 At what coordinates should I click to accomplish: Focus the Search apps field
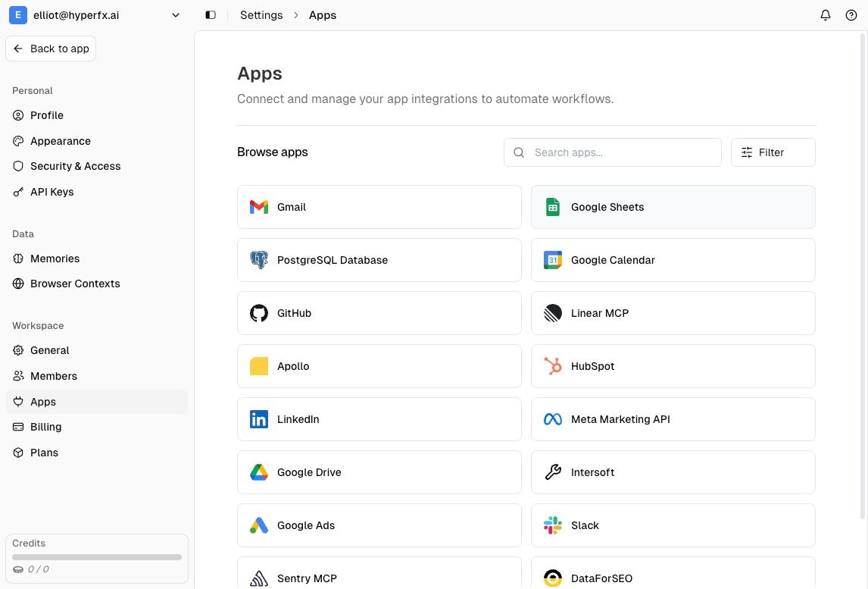coord(612,152)
